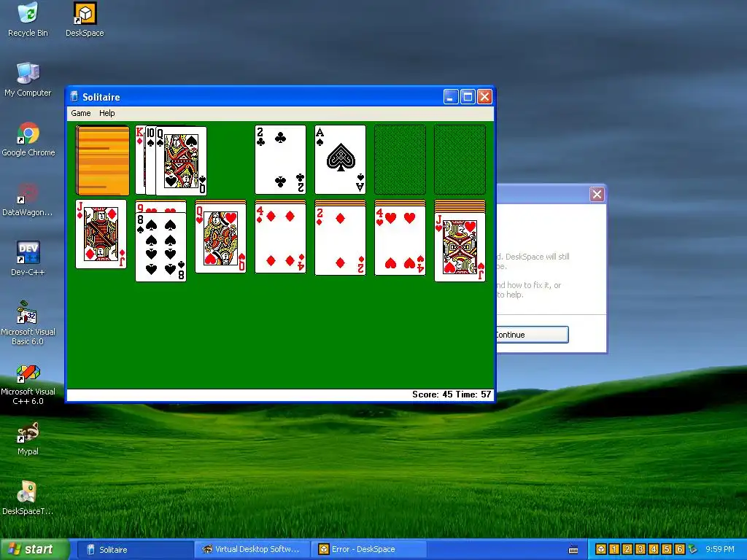Image resolution: width=747 pixels, height=560 pixels.
Task: Open the Help menu in Solitaire
Action: tap(107, 113)
